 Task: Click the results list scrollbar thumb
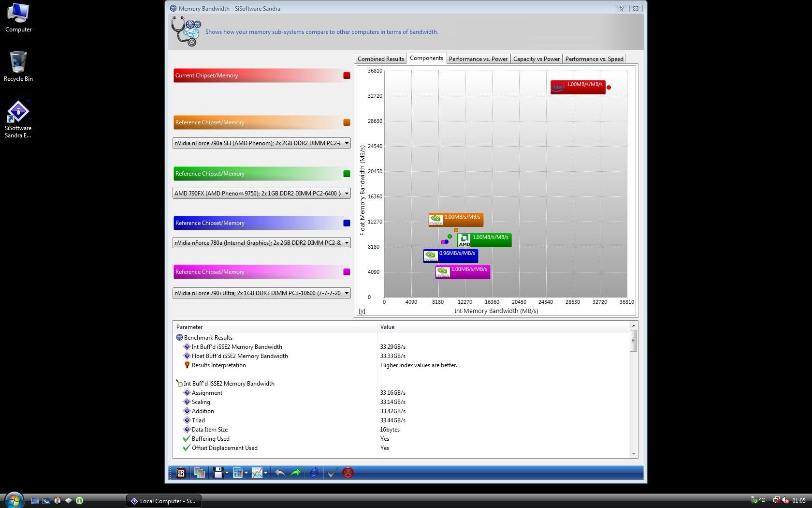click(633, 341)
